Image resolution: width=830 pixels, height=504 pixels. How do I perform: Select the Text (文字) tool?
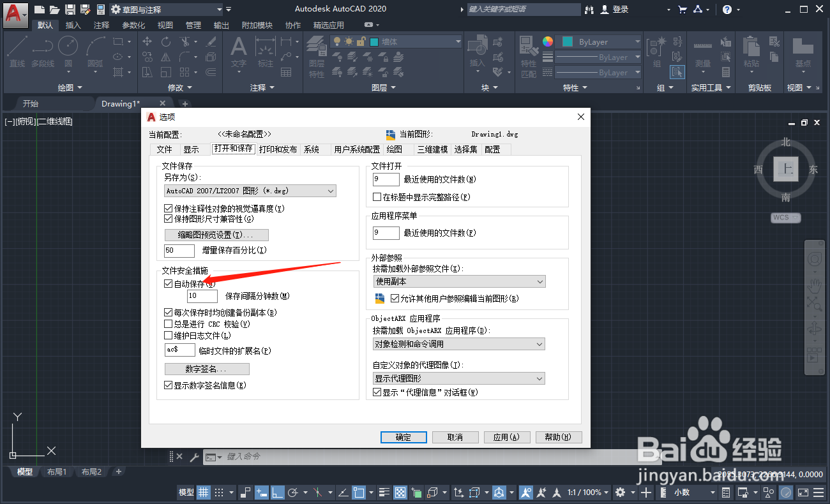[239, 52]
